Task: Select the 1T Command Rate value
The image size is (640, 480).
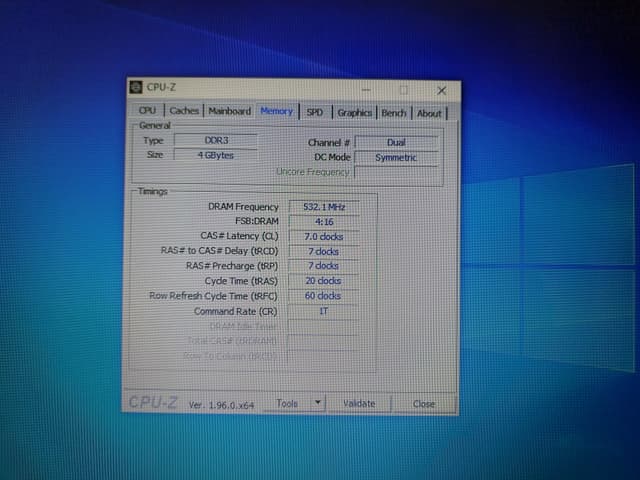Action: tap(323, 311)
